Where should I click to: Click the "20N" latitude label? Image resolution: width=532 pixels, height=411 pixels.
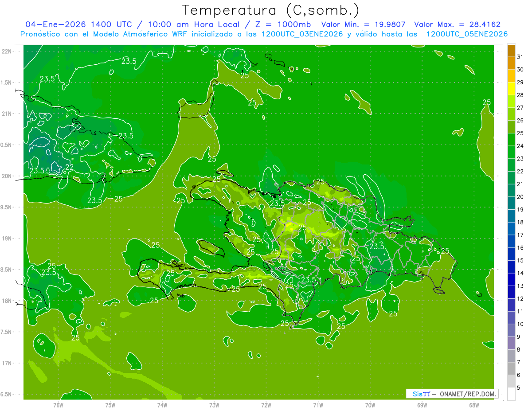point(6,176)
